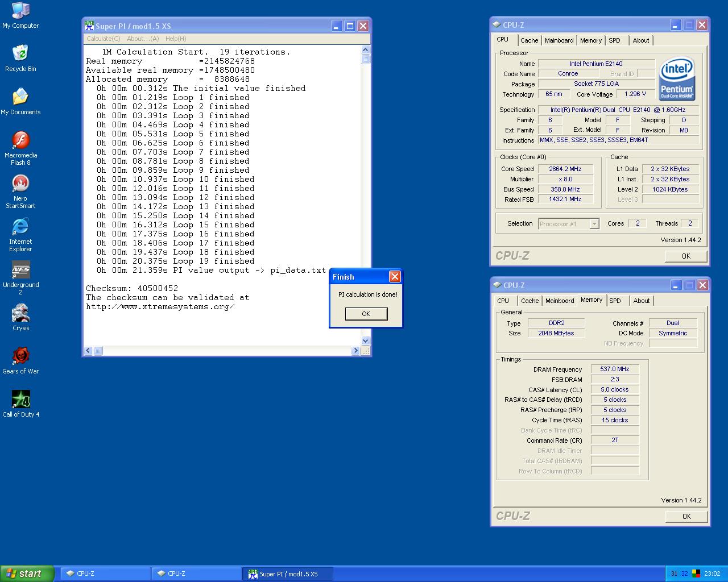Open My Computer desktop icon
Screen dimensions: 728x582
(20, 15)
